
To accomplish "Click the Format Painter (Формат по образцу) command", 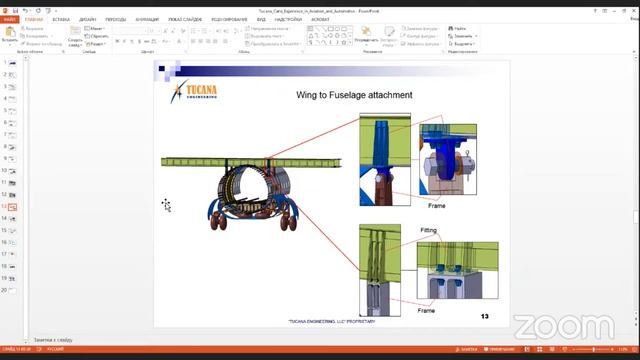I will (42, 43).
